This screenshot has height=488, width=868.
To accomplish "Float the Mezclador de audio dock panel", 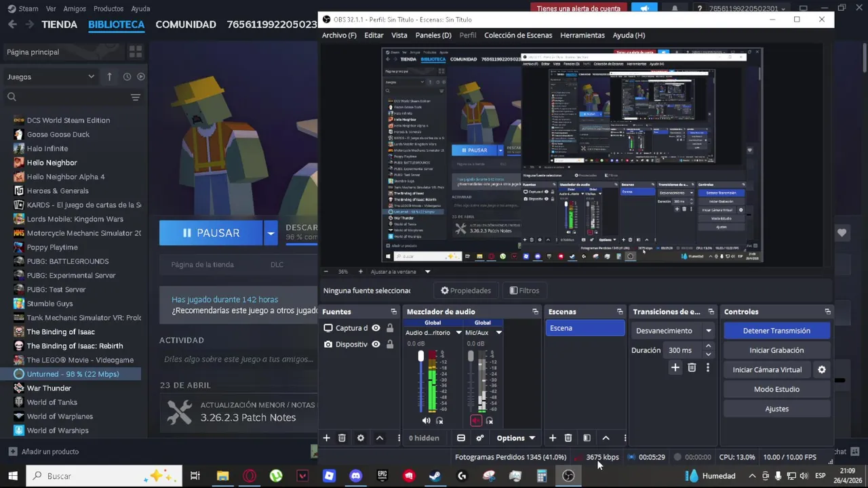I will point(535,312).
